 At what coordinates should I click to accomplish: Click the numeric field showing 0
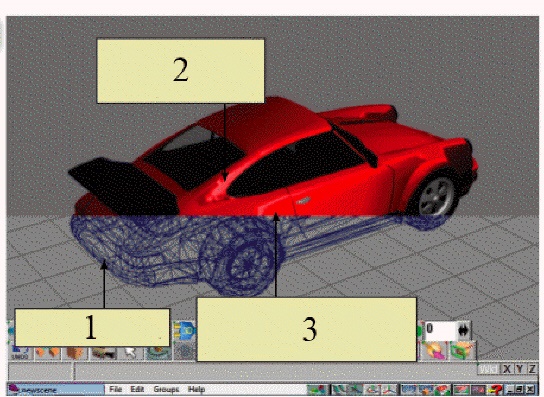tap(440, 330)
